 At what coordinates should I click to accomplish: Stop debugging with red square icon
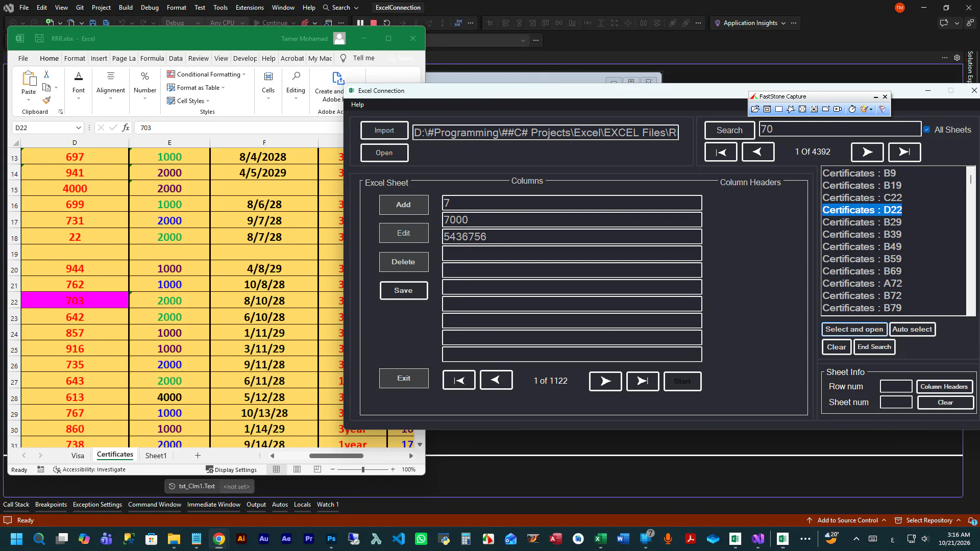[374, 23]
